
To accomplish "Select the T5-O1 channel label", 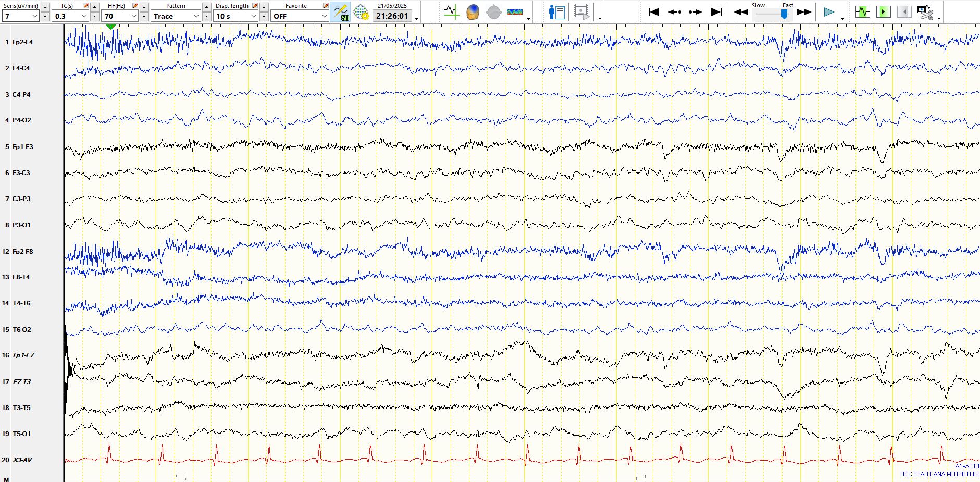I will point(21,434).
